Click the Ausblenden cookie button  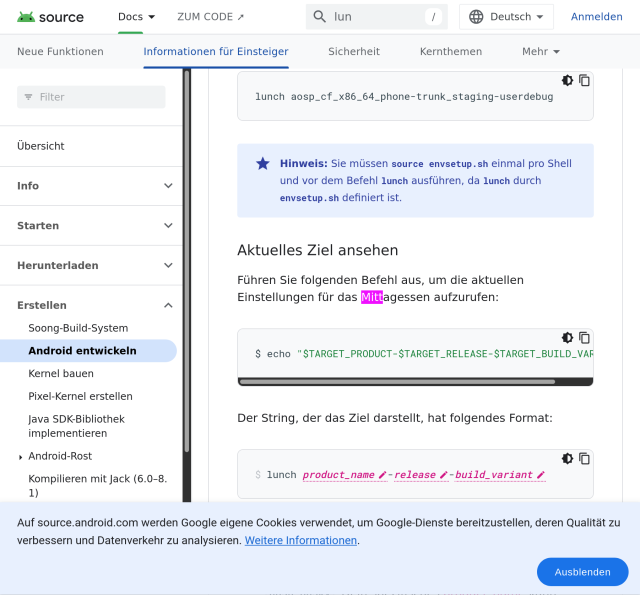pos(582,572)
